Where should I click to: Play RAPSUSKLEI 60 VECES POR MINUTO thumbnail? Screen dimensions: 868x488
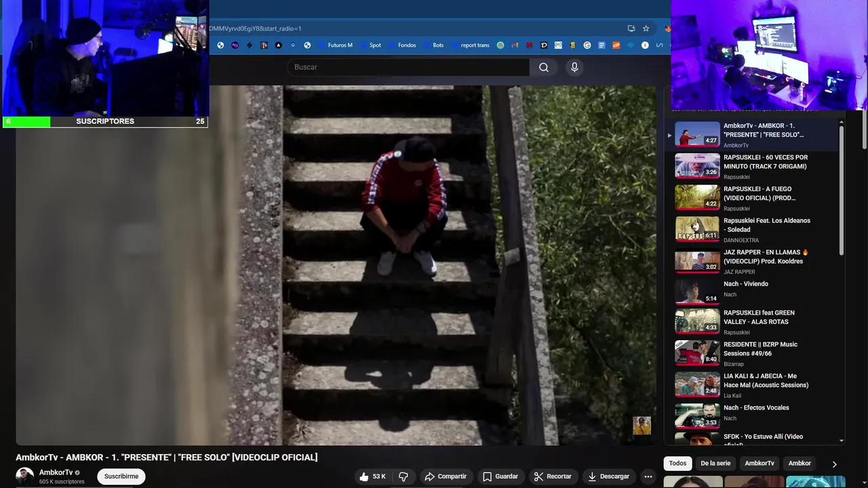(697, 165)
